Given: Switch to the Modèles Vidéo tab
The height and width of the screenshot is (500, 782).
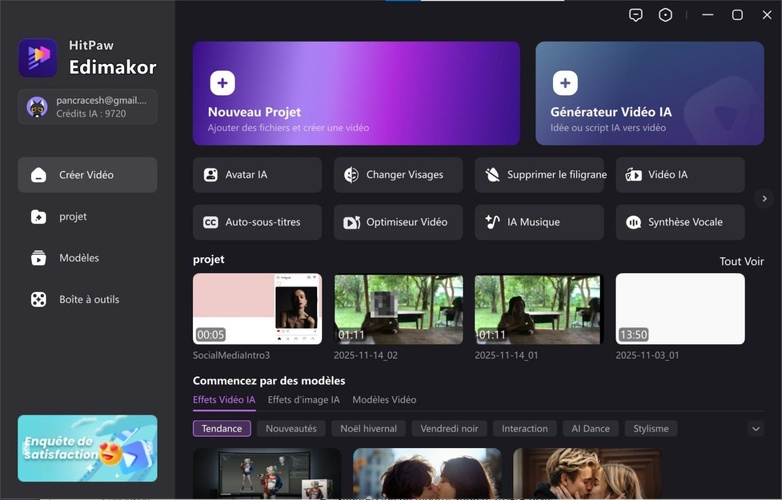Looking at the screenshot, I should pos(384,400).
